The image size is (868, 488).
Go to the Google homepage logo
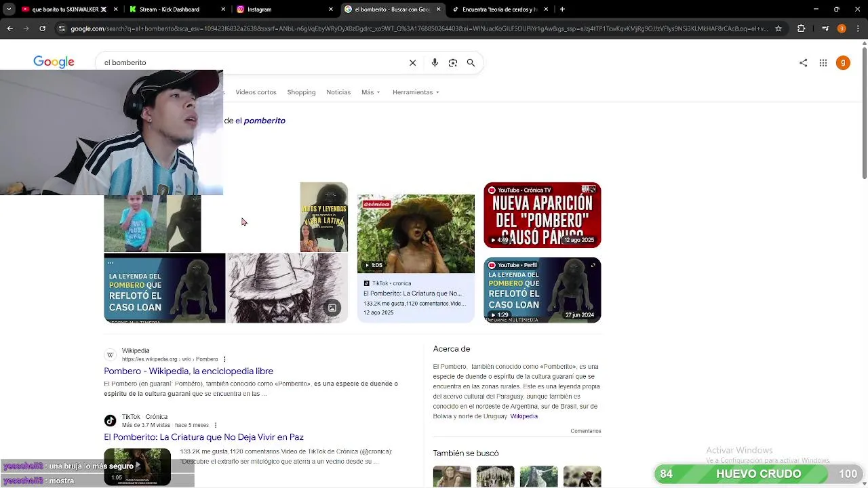click(54, 62)
